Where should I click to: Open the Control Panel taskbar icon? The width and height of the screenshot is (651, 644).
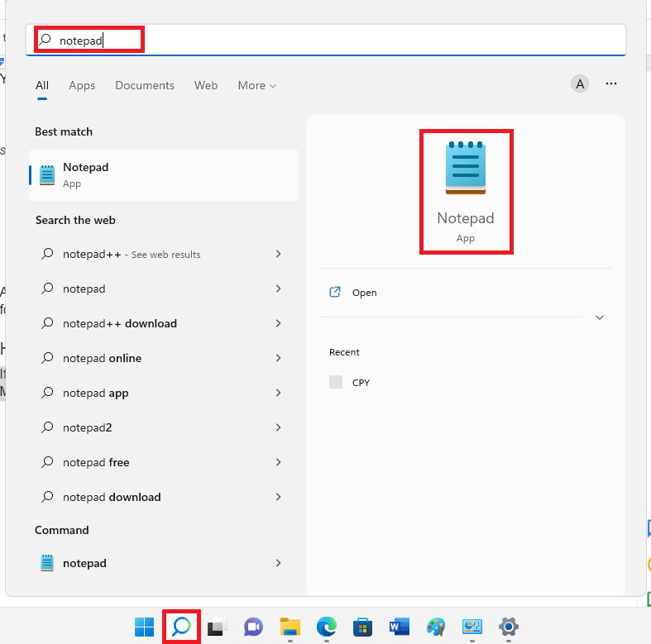pyautogui.click(x=472, y=627)
